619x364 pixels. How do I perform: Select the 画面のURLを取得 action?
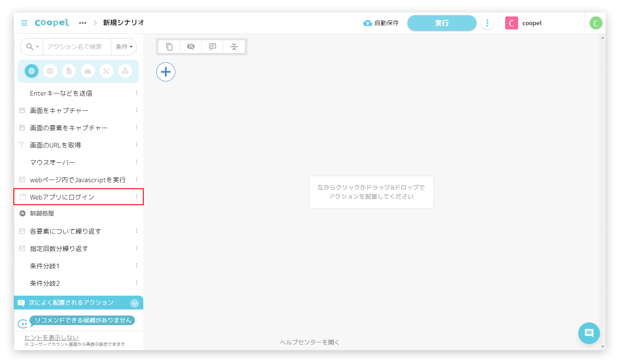coord(78,145)
